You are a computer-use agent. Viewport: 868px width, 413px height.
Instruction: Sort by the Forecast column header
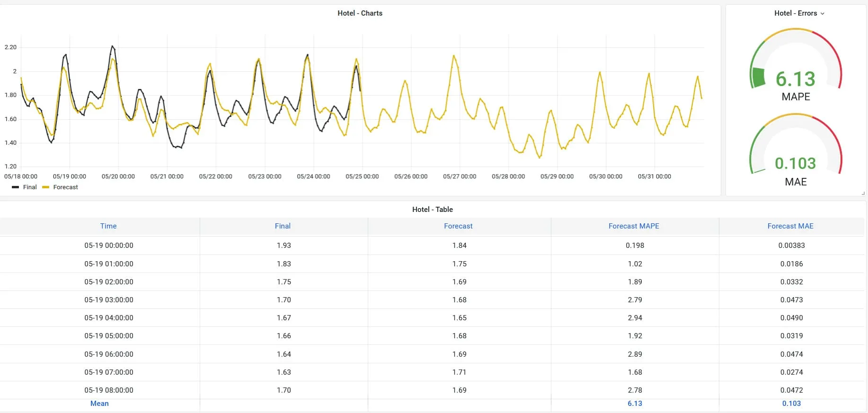point(458,226)
